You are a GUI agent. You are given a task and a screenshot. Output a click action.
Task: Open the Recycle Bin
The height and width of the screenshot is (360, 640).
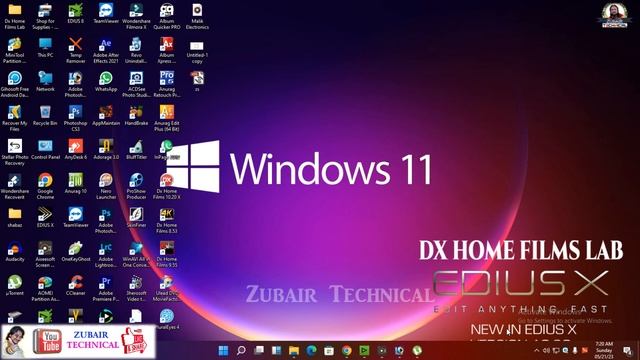[x=45, y=116]
